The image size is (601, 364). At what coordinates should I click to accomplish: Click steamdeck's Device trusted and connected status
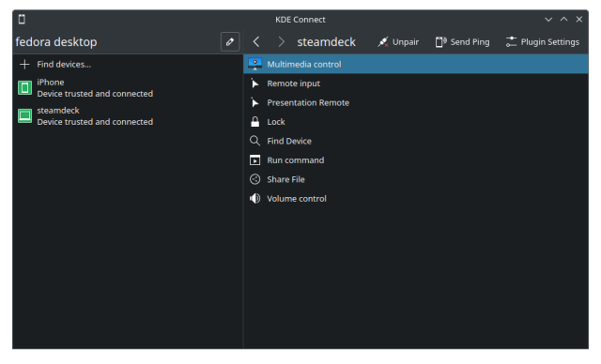tap(95, 122)
